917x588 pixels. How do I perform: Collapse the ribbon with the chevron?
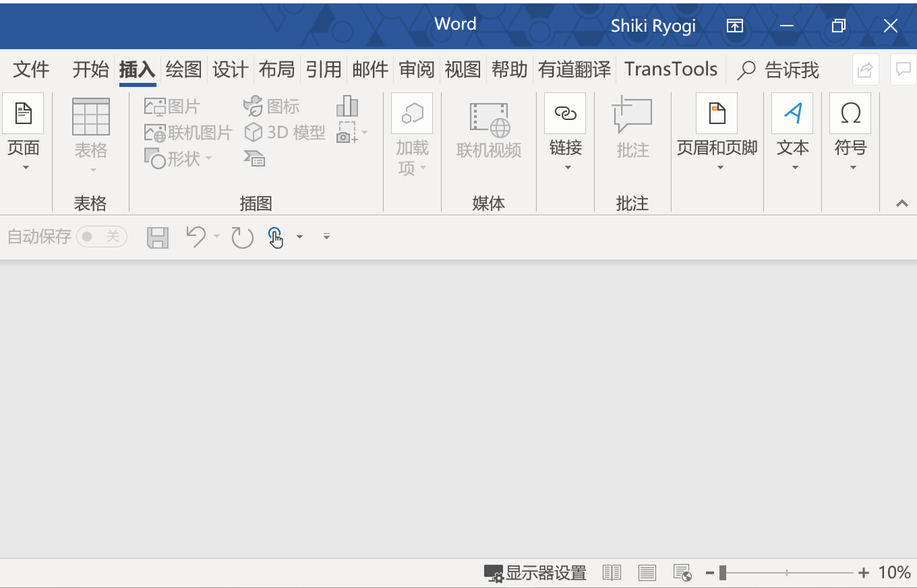[x=902, y=203]
